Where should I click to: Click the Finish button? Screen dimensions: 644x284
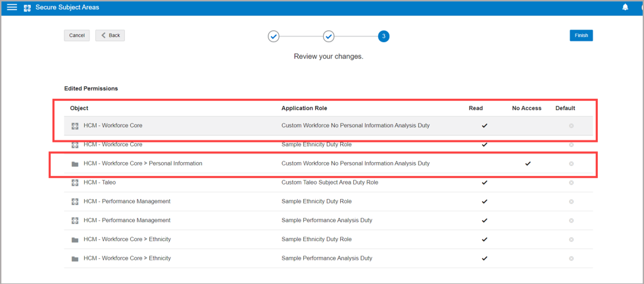581,36
